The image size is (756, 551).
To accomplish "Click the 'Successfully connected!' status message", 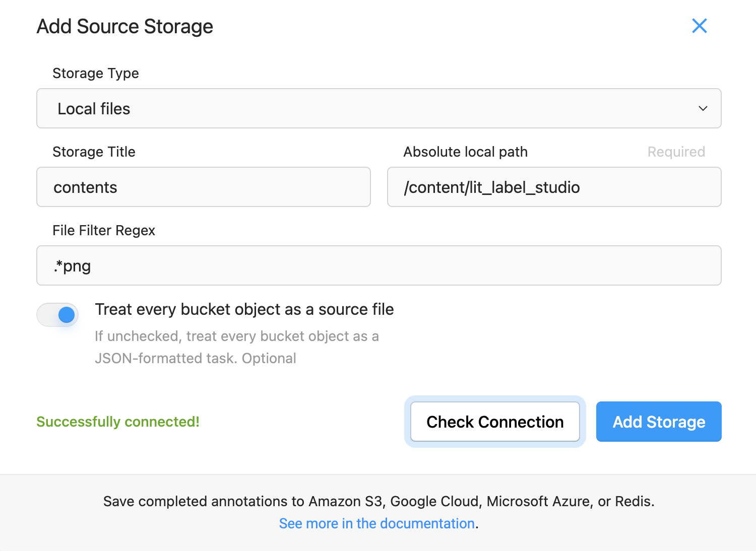I will 118,422.
